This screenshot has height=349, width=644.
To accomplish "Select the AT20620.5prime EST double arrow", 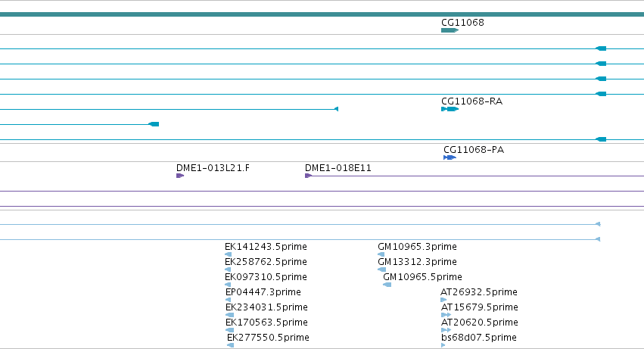I will click(x=446, y=330).
